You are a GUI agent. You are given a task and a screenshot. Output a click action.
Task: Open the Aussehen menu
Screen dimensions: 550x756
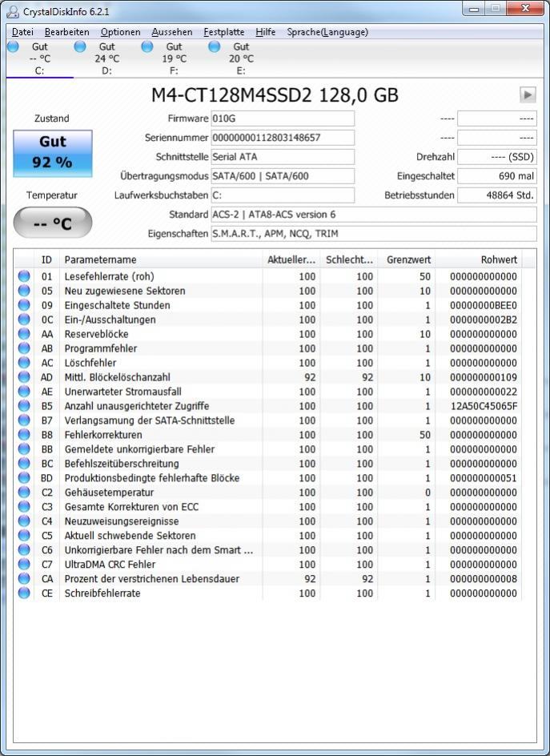(x=172, y=32)
